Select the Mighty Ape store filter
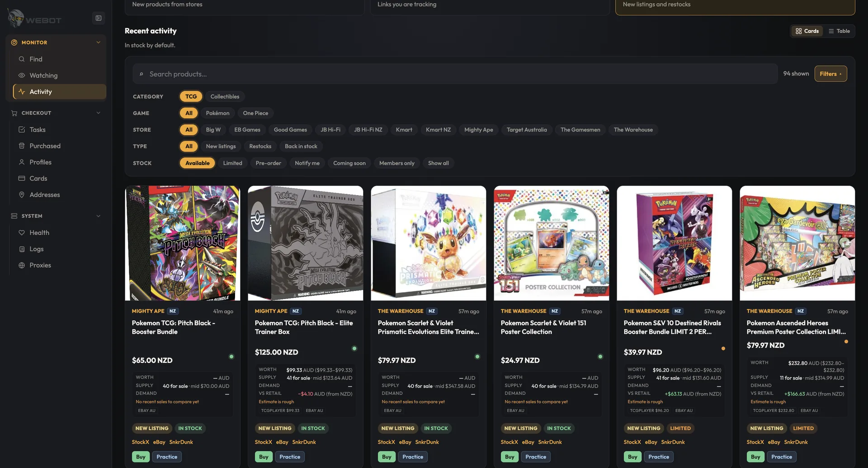 478,130
